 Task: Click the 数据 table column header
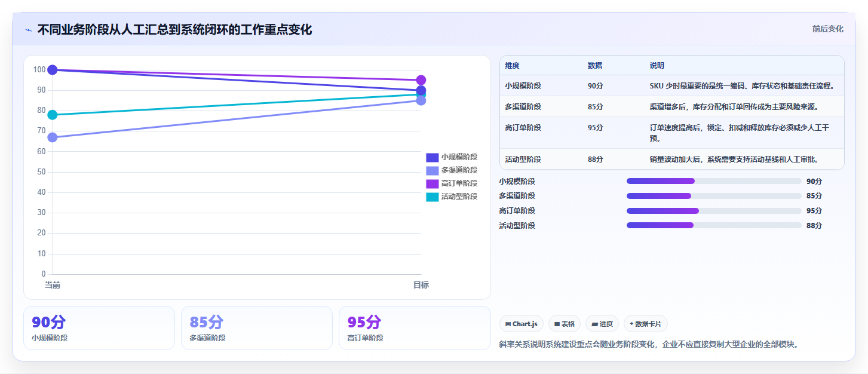(595, 66)
